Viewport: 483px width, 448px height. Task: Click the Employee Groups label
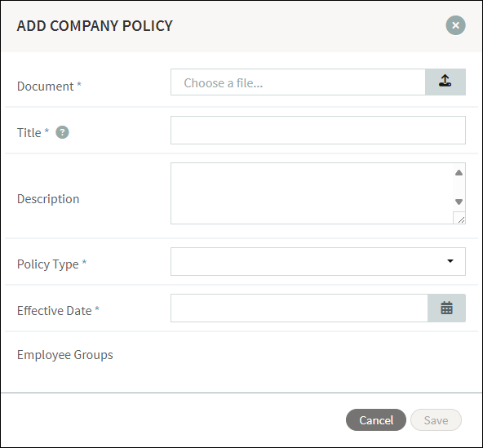point(65,355)
